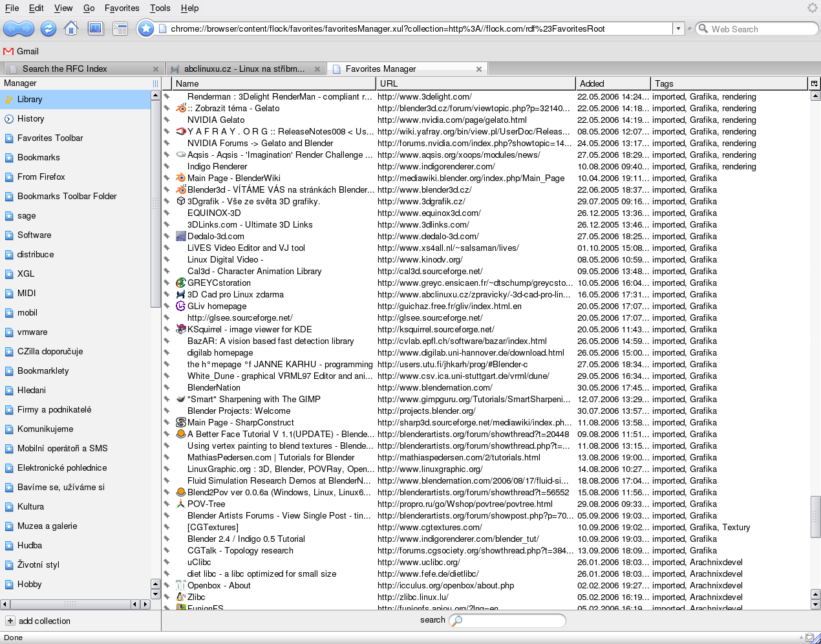Open the View menu
This screenshot has height=644, width=821.
pos(63,8)
